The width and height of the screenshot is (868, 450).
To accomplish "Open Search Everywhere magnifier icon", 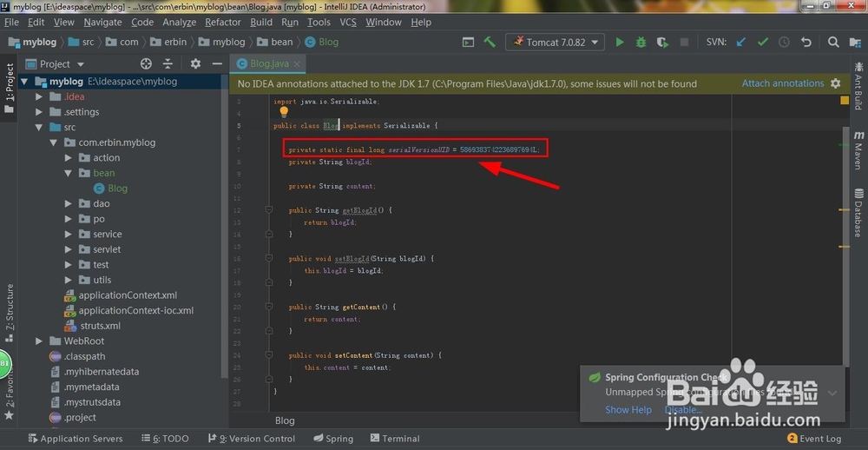I will pos(833,42).
